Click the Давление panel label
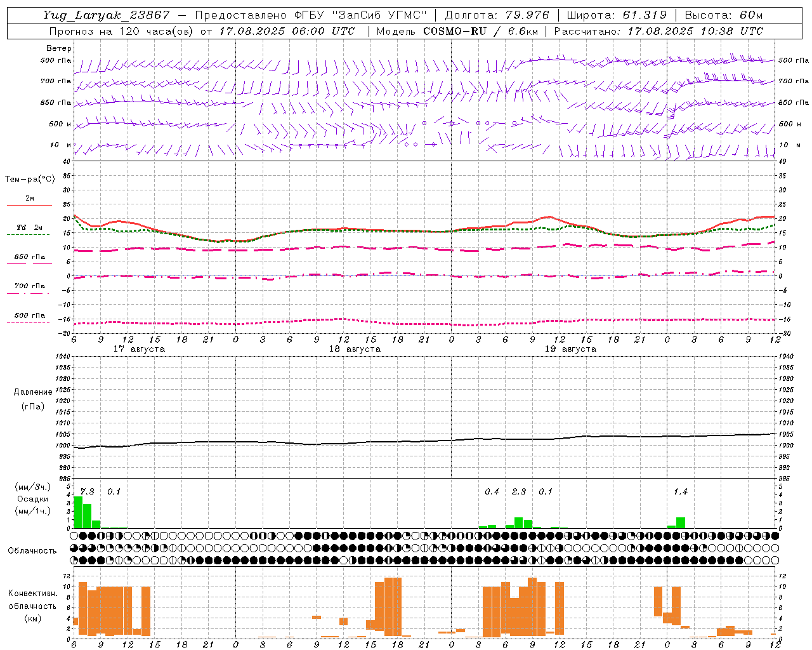The image size is (812, 650). (x=33, y=392)
